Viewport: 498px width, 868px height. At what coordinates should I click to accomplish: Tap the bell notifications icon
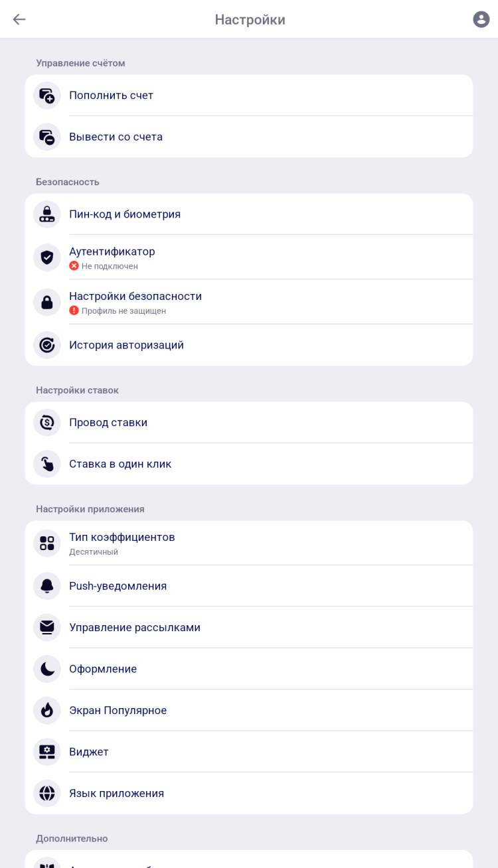point(47,586)
